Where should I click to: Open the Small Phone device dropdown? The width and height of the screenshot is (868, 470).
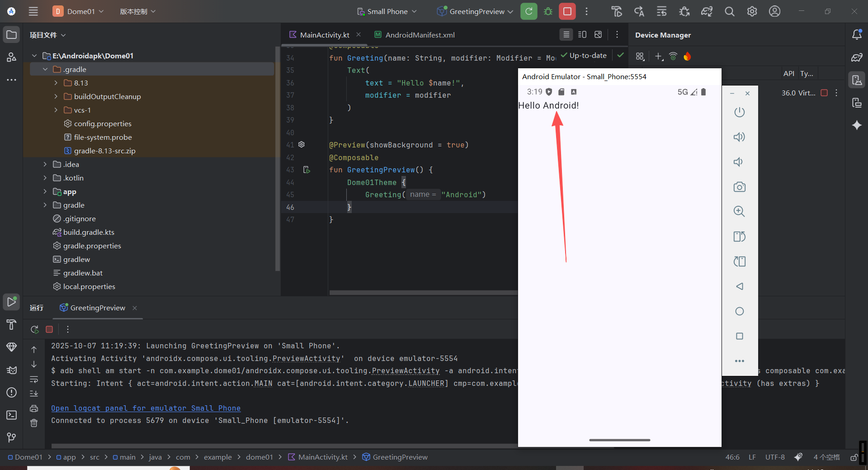click(387, 11)
